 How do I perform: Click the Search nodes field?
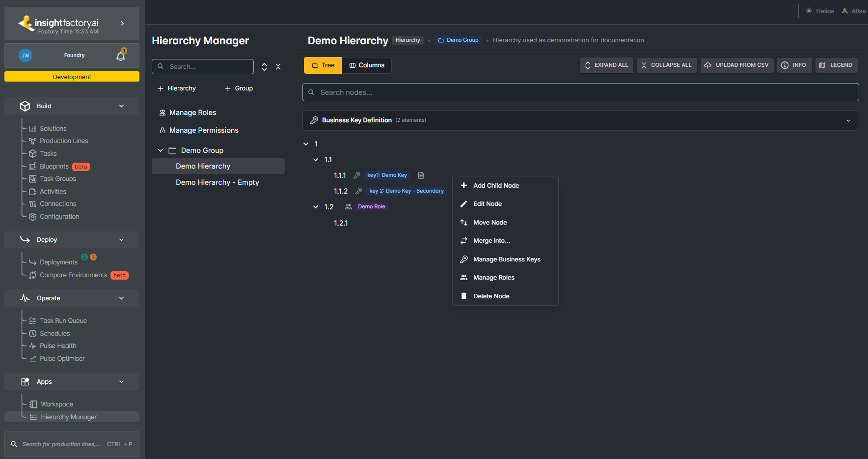581,92
